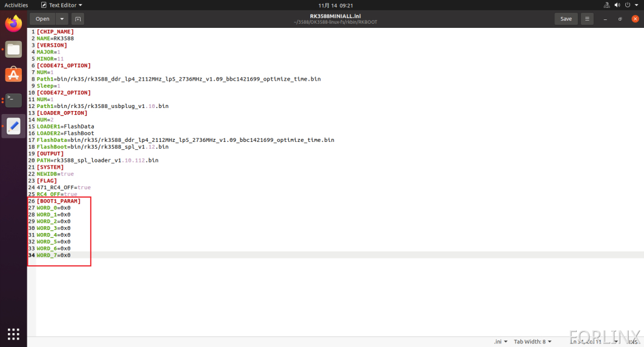Open the Text Editor app menu
The width and height of the screenshot is (644, 347).
[x=61, y=5]
